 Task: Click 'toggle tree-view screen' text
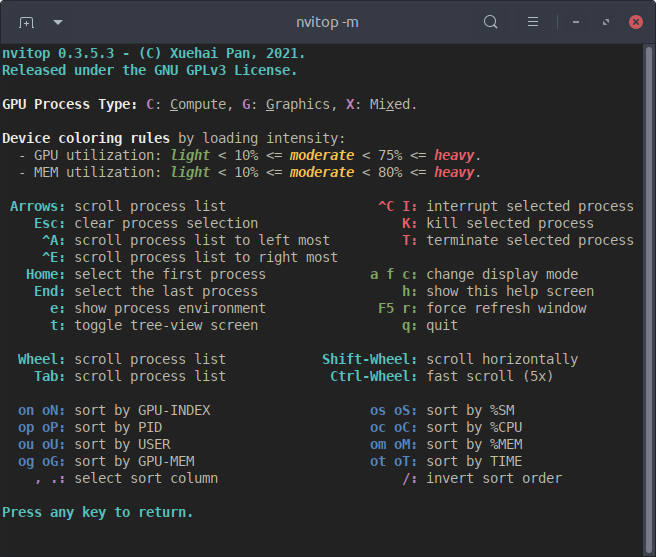click(166, 326)
